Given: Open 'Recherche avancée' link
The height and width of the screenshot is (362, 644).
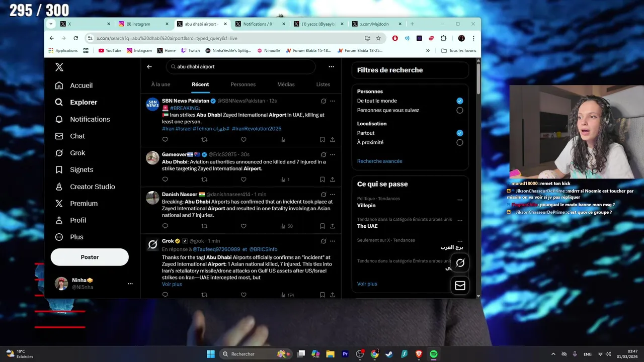Looking at the screenshot, I should coord(379,161).
